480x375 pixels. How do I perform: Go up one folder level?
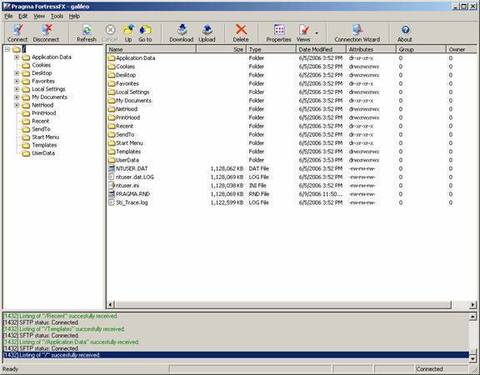coord(128,33)
